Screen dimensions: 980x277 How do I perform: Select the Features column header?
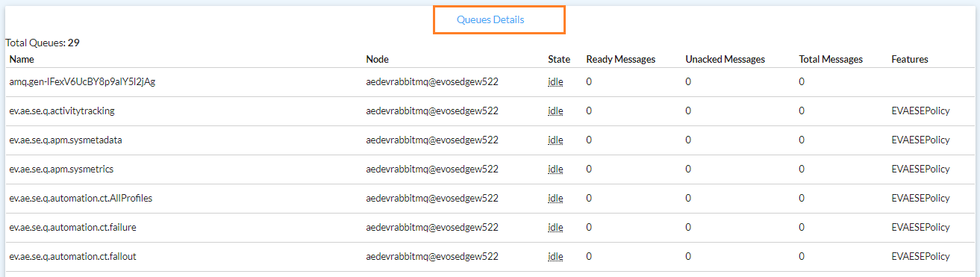point(910,59)
